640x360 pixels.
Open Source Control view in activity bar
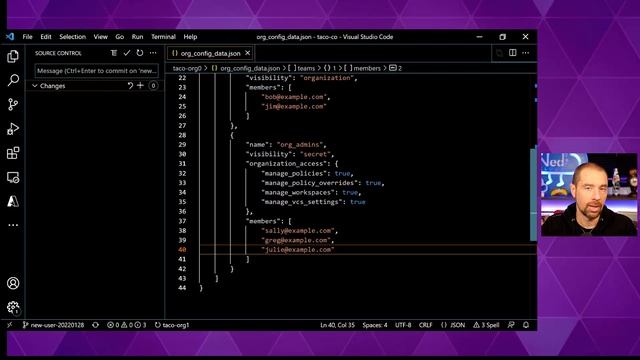[x=13, y=104]
